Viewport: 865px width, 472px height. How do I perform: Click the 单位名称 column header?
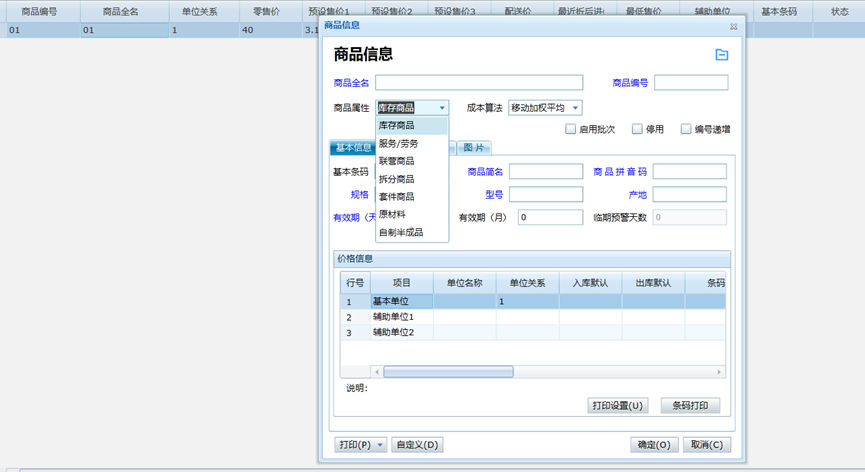coord(464,283)
